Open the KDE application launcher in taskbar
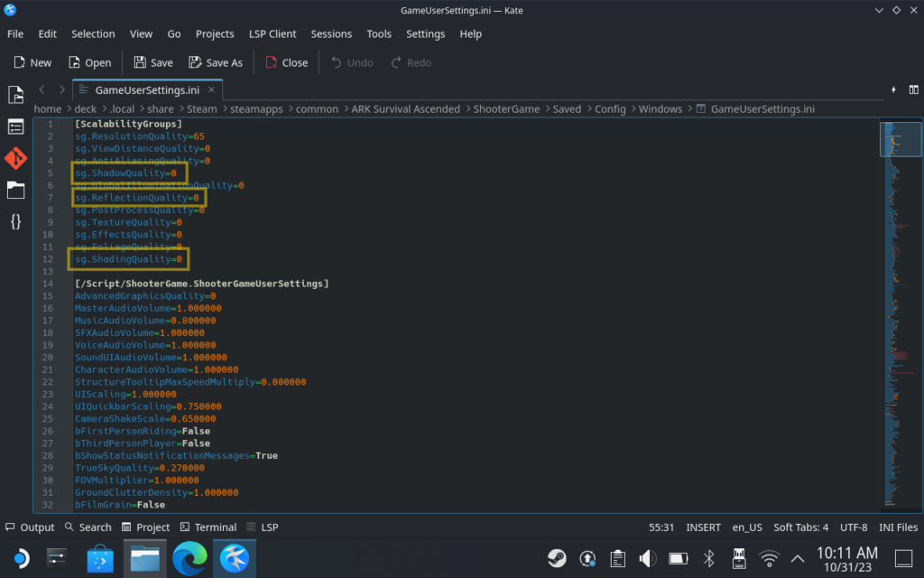Screen dimensions: 924x578 coord(20,558)
